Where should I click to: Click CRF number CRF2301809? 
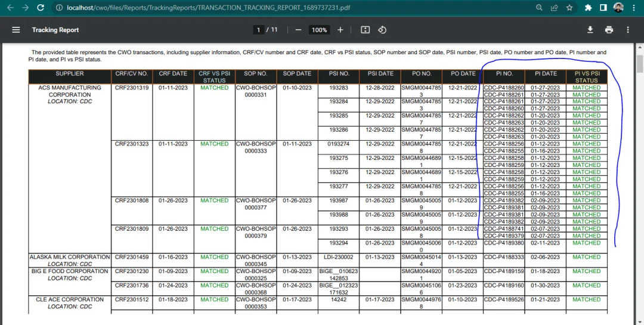[x=132, y=229]
